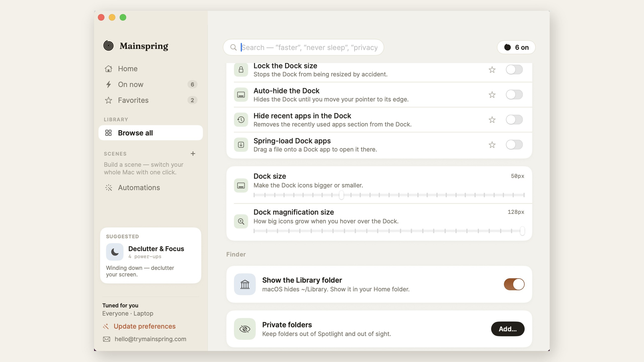
Task: Click the Add... button for Private folders
Action: (x=508, y=329)
